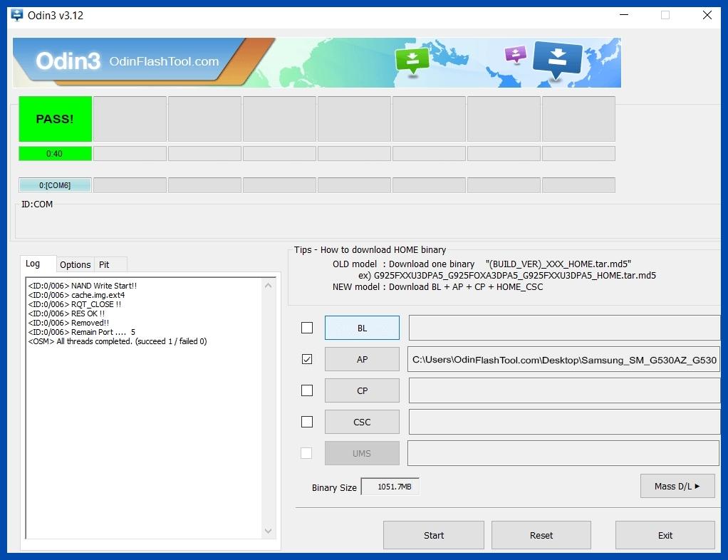Click the G925FXXU3DPA5 example filename text

tap(507, 275)
